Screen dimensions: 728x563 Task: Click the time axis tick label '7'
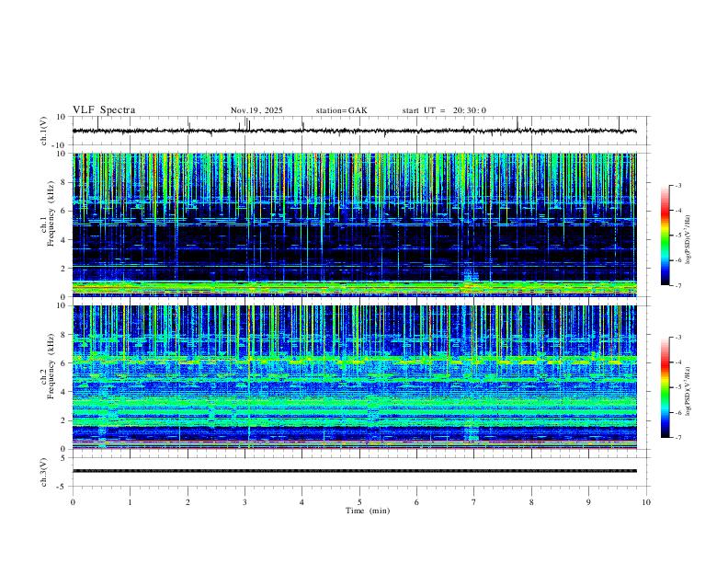(474, 502)
